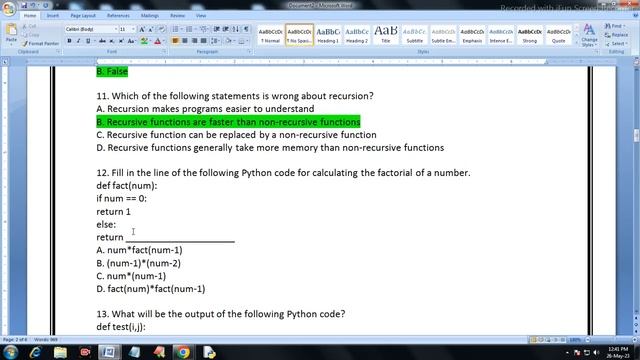Click Words count in status bar
Screen dimensions: 640x360
tap(46, 340)
